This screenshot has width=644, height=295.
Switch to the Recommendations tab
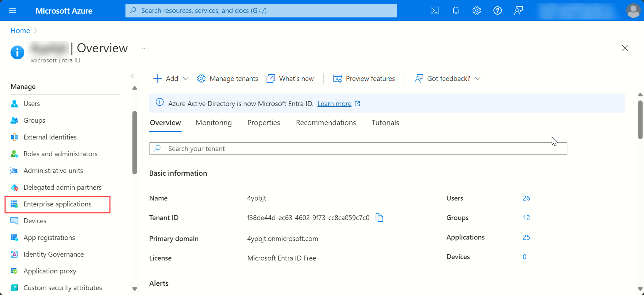pos(326,123)
